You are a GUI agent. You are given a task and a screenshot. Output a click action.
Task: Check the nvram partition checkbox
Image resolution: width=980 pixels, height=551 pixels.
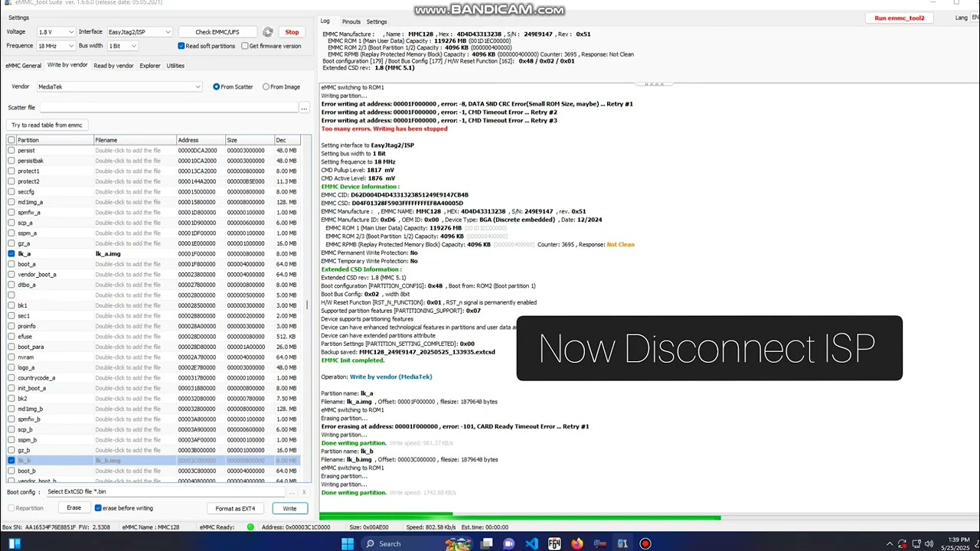click(11, 357)
